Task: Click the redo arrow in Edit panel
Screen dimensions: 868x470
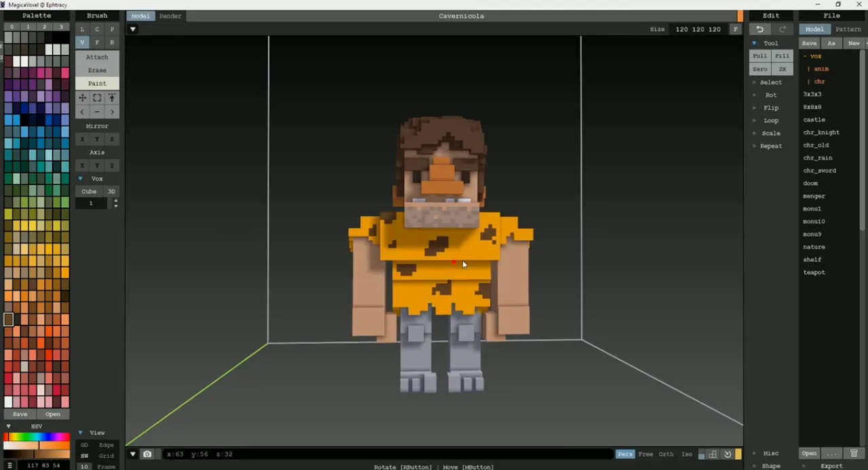Action: (x=783, y=29)
